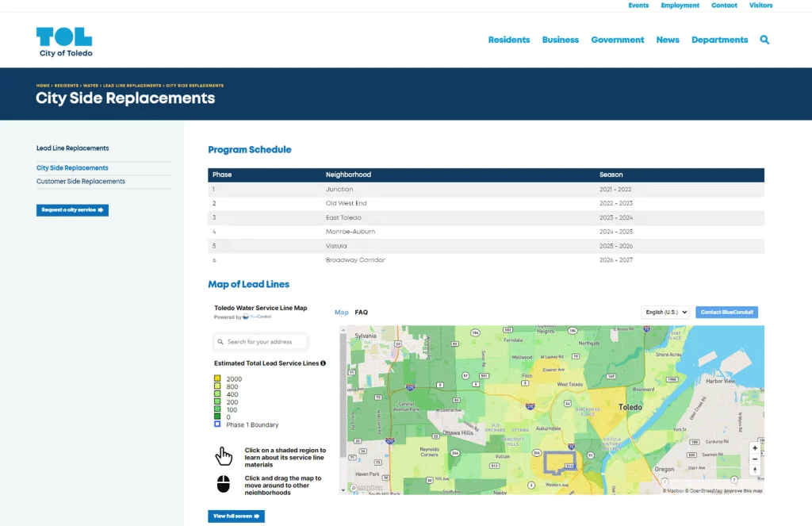812x526 pixels.
Task: Click the Search for your address field
Action: pos(261,342)
